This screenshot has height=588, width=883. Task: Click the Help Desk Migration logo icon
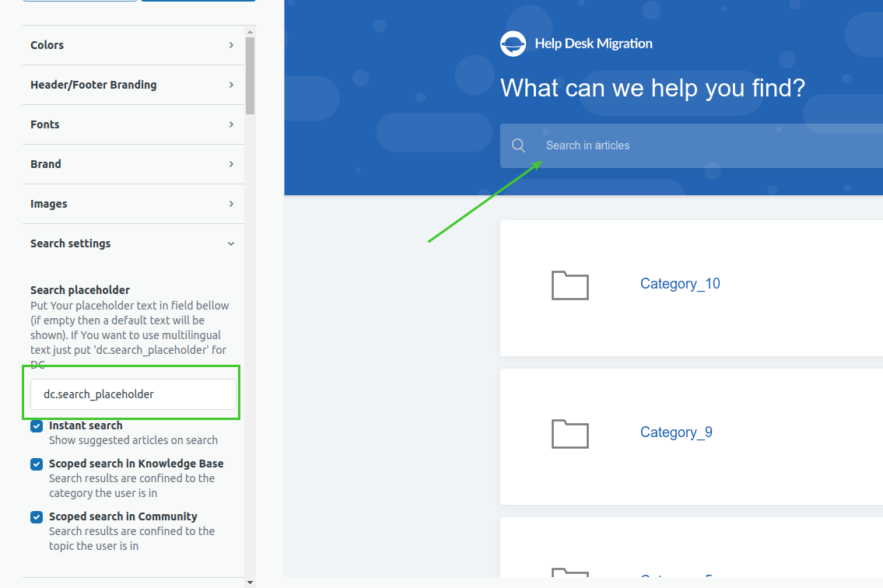point(513,44)
